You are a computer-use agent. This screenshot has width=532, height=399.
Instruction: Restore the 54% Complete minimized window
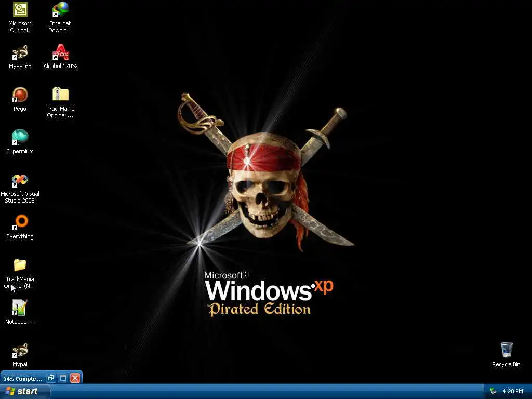51,378
